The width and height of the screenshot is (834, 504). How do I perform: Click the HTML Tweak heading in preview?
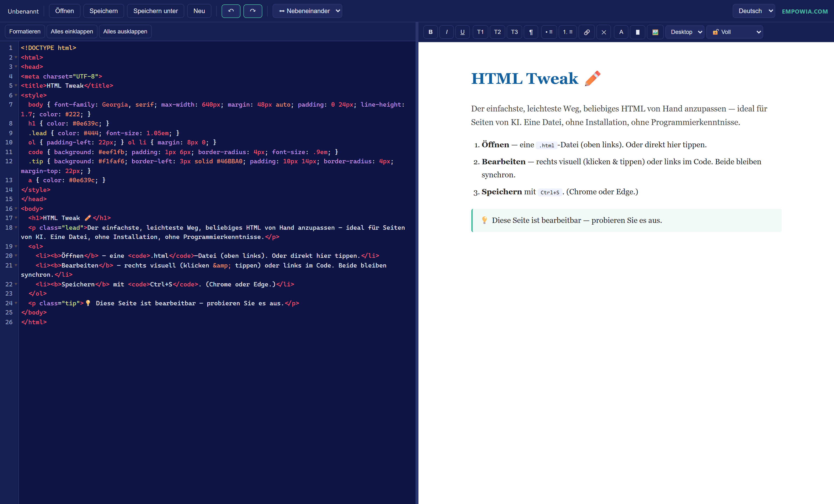[x=524, y=79]
